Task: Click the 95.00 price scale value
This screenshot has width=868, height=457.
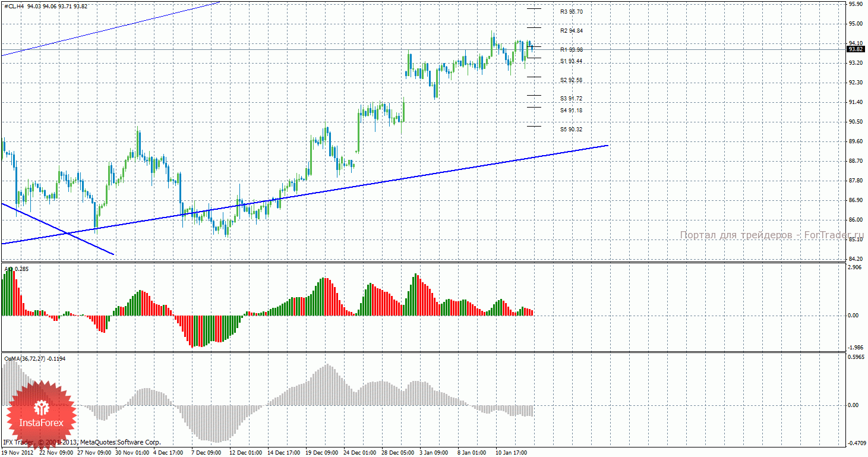Action: click(x=856, y=24)
